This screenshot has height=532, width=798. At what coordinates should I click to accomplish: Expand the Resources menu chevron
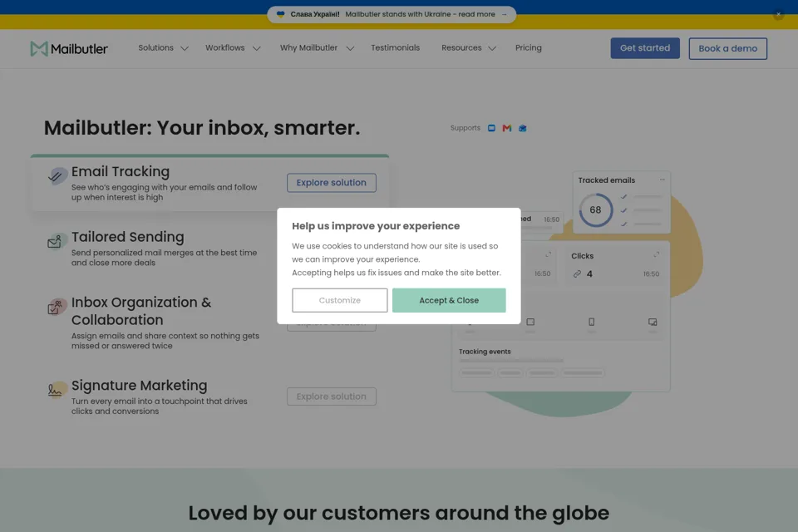click(x=492, y=48)
